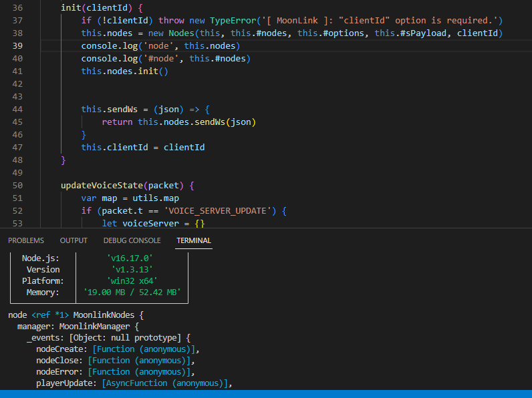
Task: Click line number 50 in the gutter
Action: pyautogui.click(x=17, y=186)
